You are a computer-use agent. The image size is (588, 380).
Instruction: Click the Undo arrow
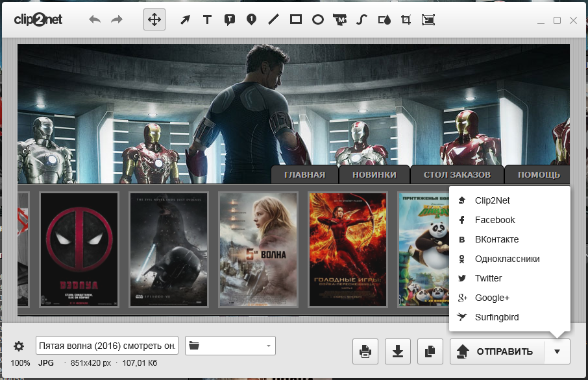coord(95,19)
